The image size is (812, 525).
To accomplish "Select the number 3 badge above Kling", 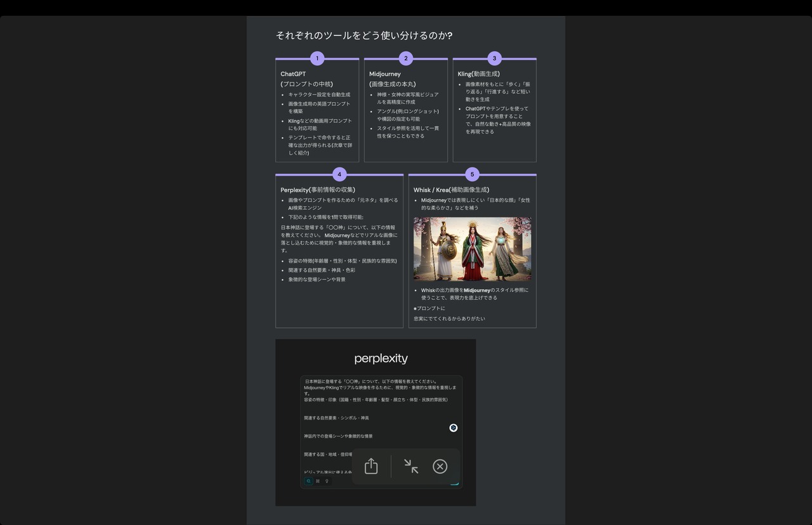I will tap(494, 59).
